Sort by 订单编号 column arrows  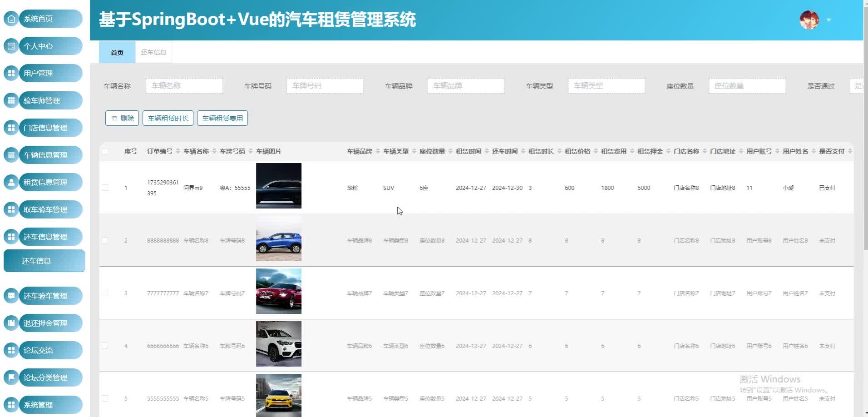click(178, 151)
